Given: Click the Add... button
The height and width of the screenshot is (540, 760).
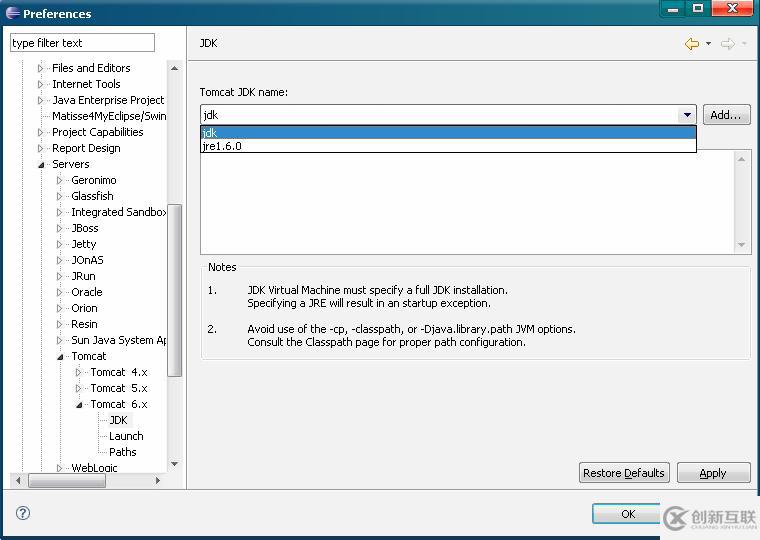Looking at the screenshot, I should (x=726, y=115).
